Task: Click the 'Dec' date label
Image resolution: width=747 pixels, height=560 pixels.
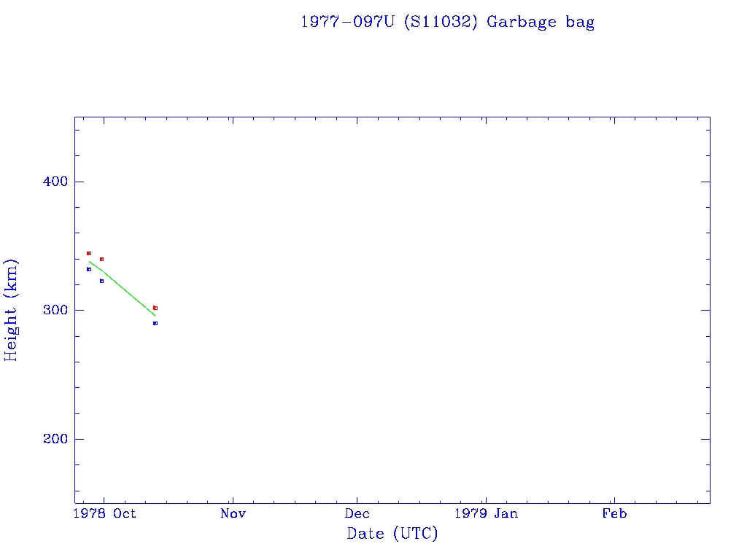Action: pyautogui.click(x=357, y=514)
